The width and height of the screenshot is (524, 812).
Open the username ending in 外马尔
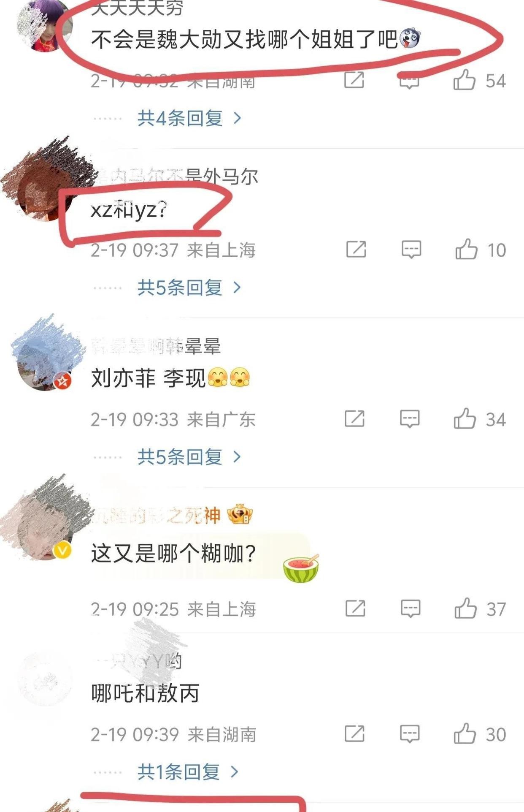pyautogui.click(x=174, y=176)
